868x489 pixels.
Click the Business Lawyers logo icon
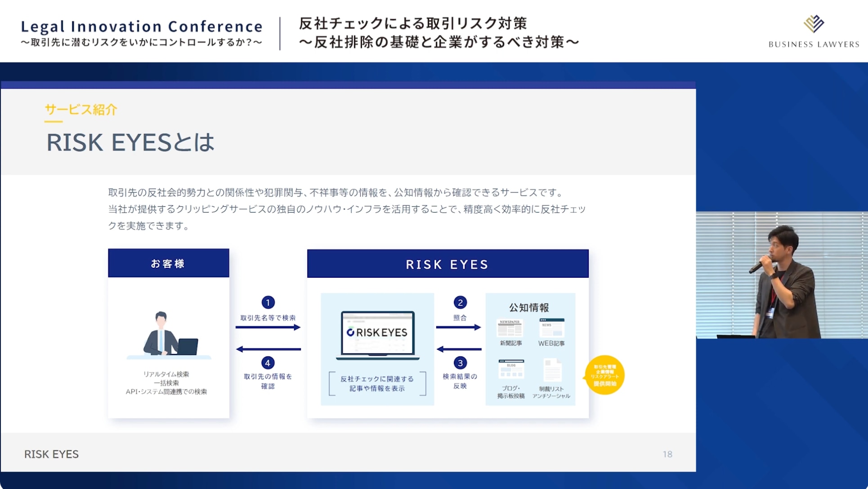coord(813,24)
